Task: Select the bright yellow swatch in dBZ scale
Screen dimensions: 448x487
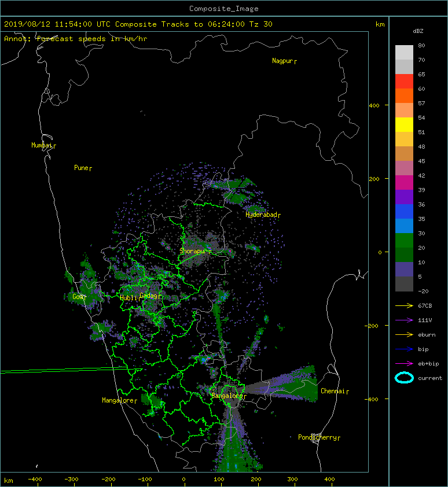Action: point(404,124)
